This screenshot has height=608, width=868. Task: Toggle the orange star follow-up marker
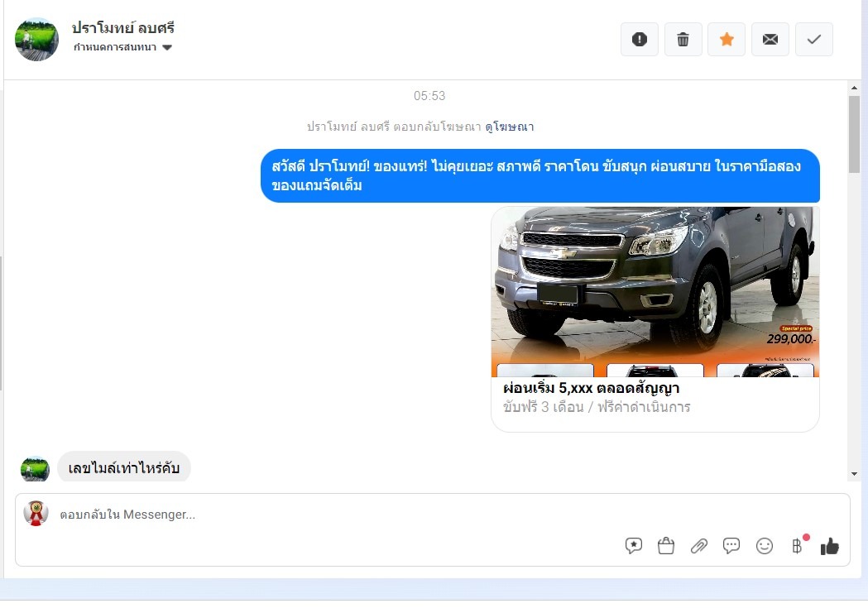click(727, 39)
